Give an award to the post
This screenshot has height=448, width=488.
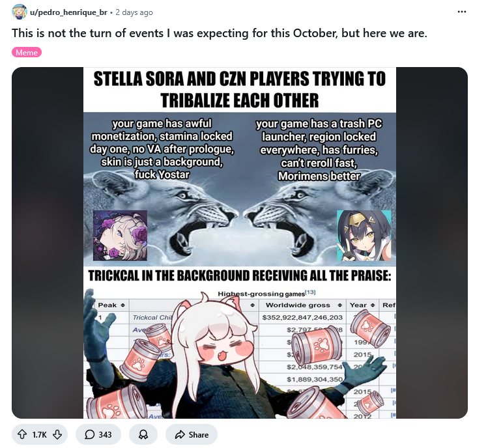143,434
